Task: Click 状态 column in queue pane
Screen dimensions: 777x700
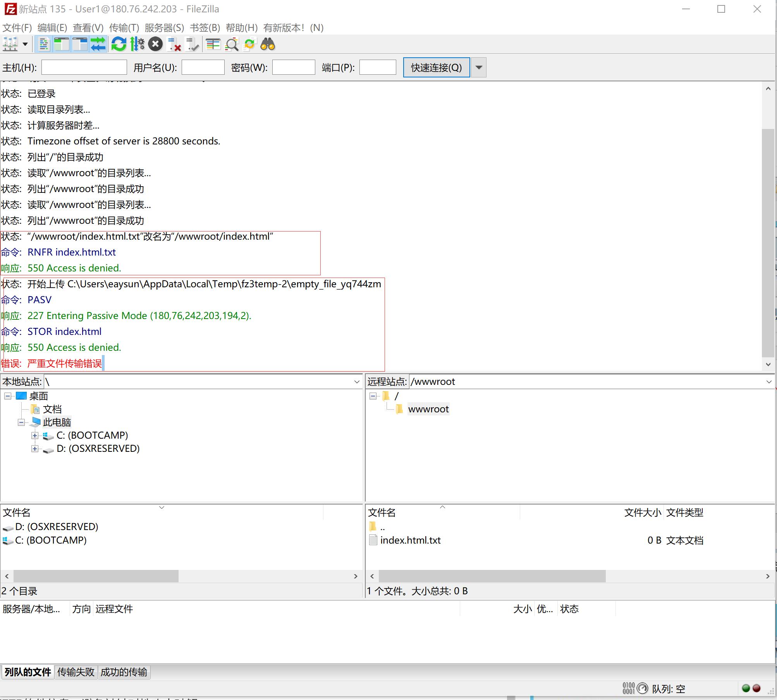Action: (586, 609)
